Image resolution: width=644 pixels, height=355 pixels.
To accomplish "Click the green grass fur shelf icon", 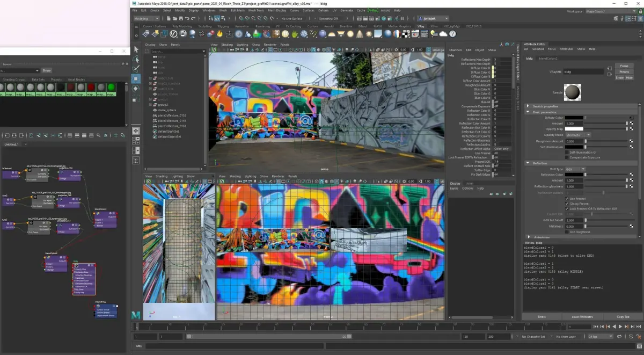I will [x=295, y=33].
